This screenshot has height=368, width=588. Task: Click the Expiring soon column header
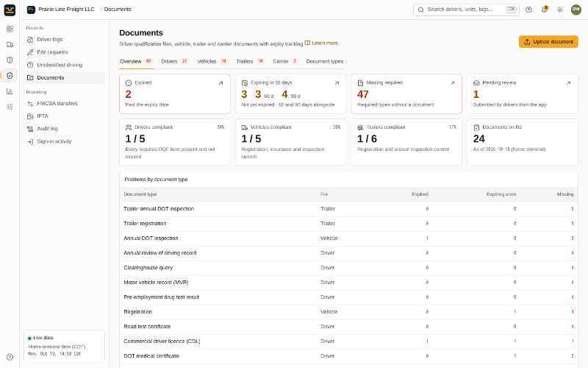(501, 194)
